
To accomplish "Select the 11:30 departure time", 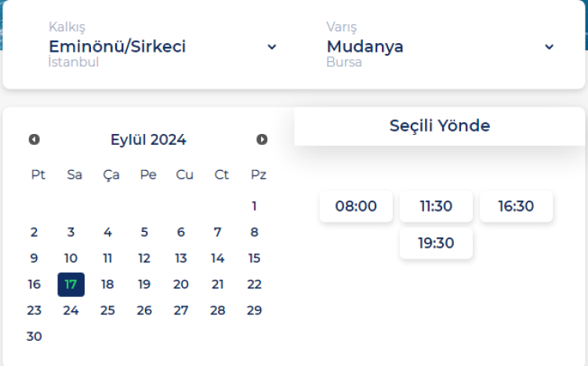I will pyautogui.click(x=436, y=206).
